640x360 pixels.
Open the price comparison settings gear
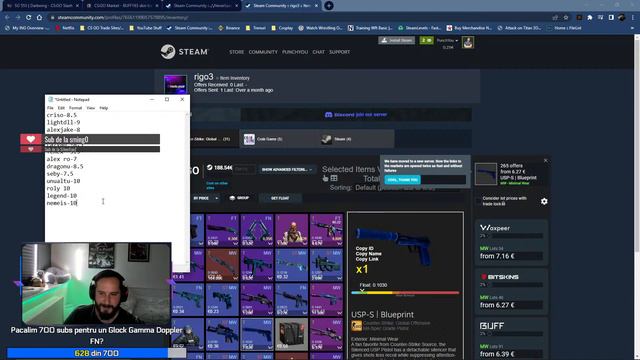(544, 201)
